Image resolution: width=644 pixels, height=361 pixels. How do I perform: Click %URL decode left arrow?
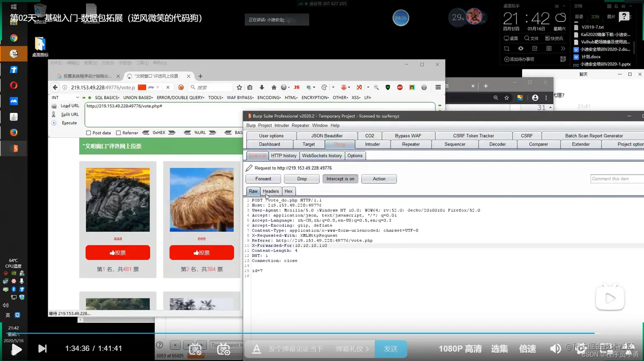click(x=187, y=133)
